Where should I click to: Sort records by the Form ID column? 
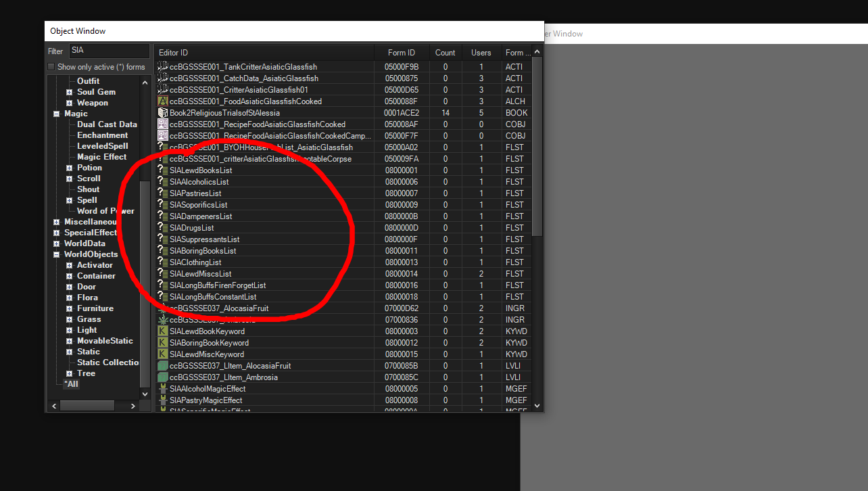point(402,52)
